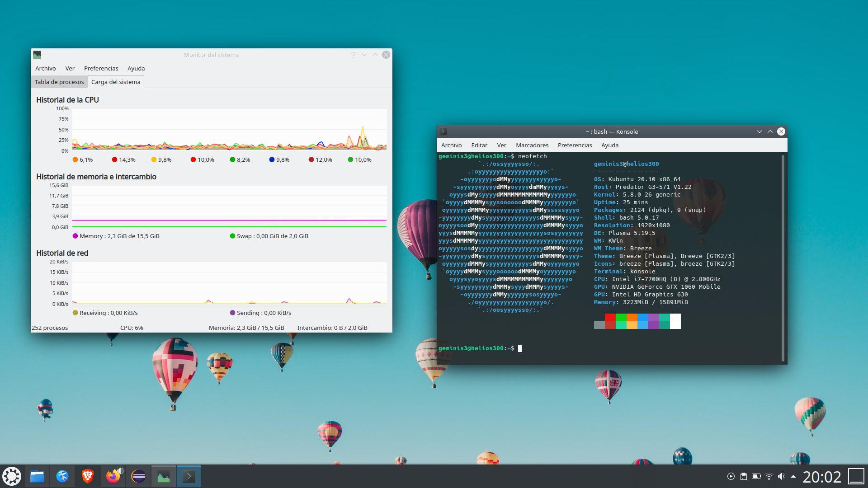The image size is (868, 488).
Task: Expand hidden system tray icons arrow
Action: point(793,476)
